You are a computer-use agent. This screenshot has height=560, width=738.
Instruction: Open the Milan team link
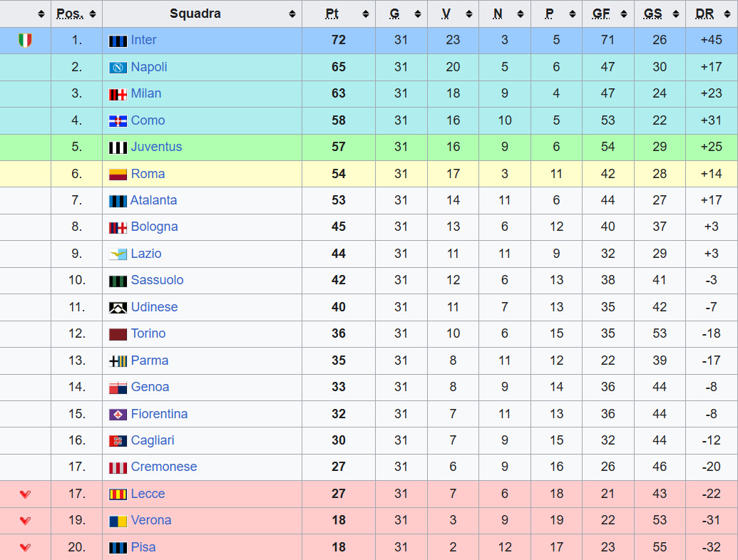146,94
